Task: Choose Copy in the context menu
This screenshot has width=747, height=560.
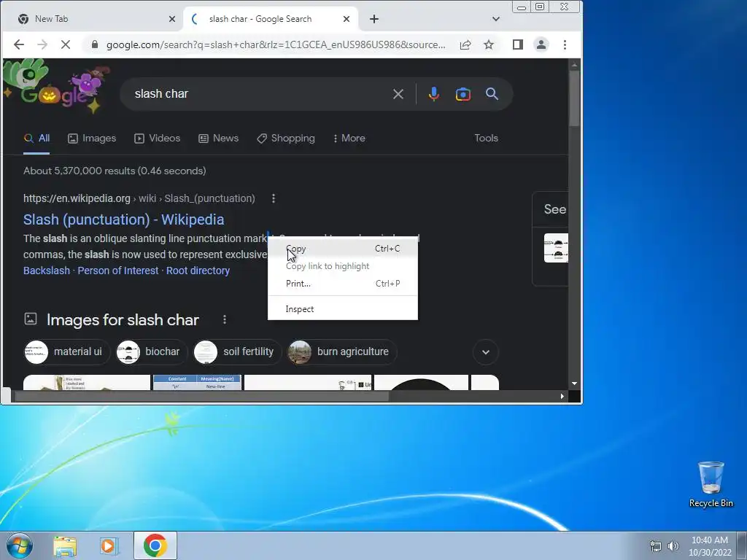Action: pyautogui.click(x=343, y=249)
